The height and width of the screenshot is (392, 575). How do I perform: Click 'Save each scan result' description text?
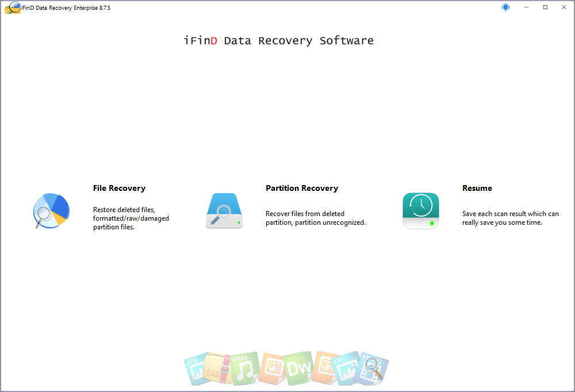[x=510, y=218]
